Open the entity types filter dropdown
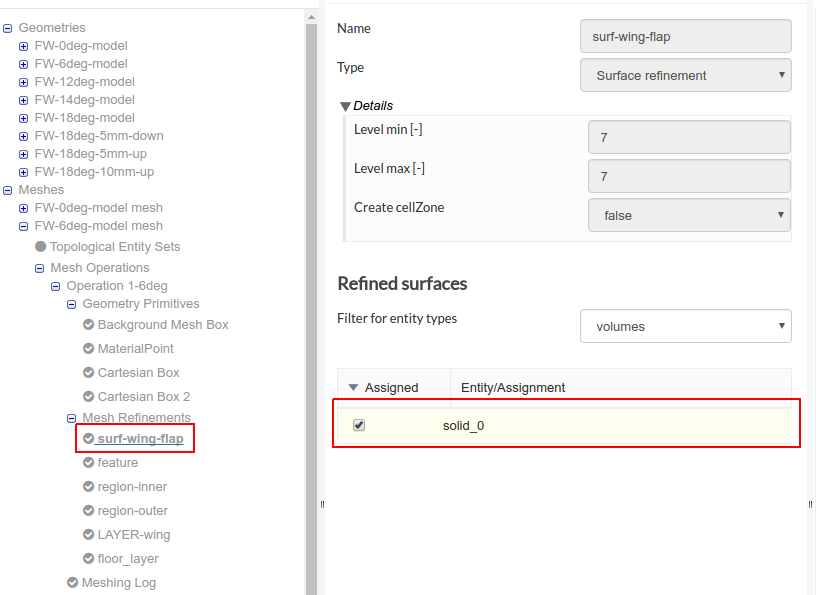Image resolution: width=816 pixels, height=595 pixels. [x=685, y=326]
